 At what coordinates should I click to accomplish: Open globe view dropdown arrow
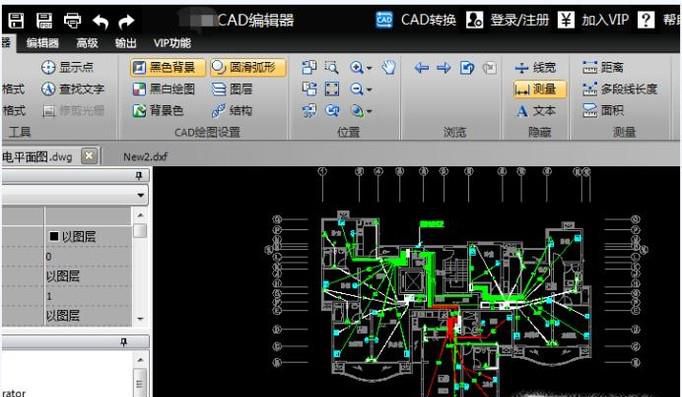[x=369, y=111]
